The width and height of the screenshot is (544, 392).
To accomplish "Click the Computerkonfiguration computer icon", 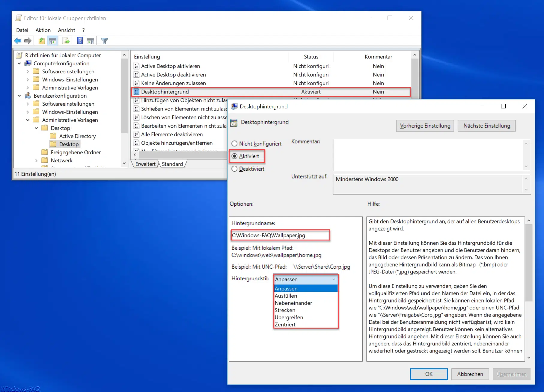I will point(28,63).
